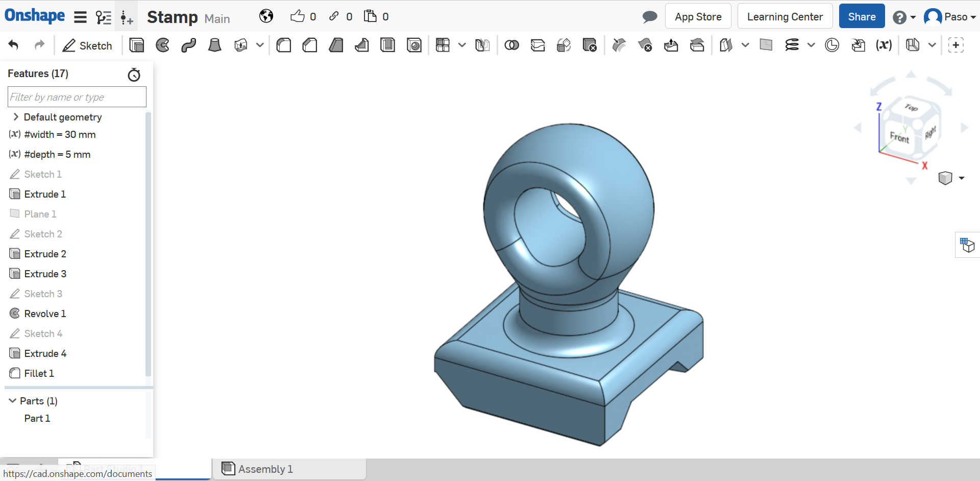Open the Help dropdown menu
Screen dimensions: 980x481
tap(904, 17)
